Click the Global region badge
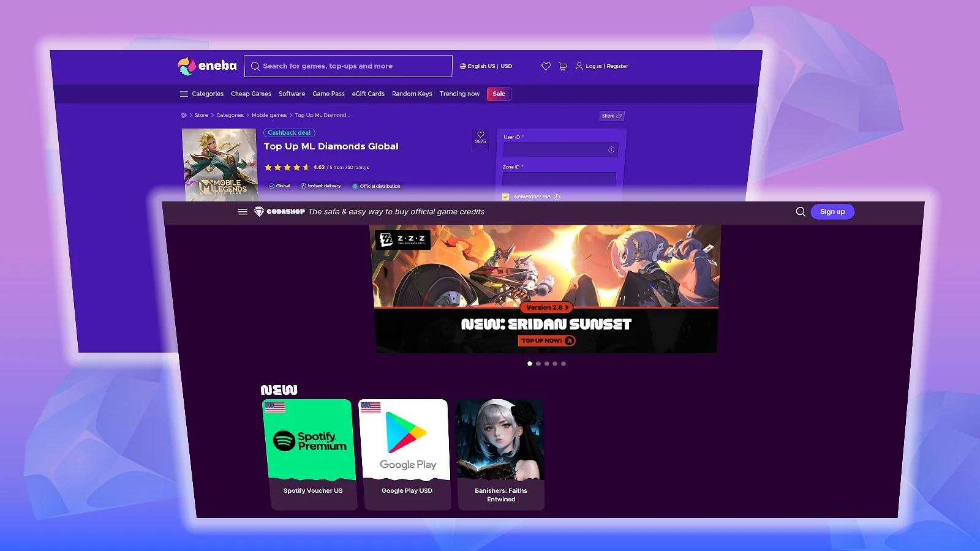The width and height of the screenshot is (980, 551). [279, 186]
